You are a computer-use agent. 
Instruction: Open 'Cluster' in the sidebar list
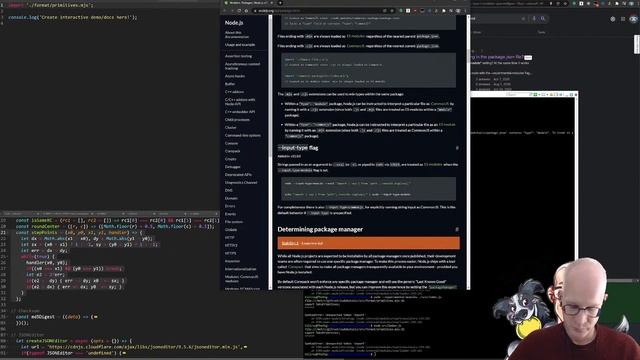[x=231, y=127]
